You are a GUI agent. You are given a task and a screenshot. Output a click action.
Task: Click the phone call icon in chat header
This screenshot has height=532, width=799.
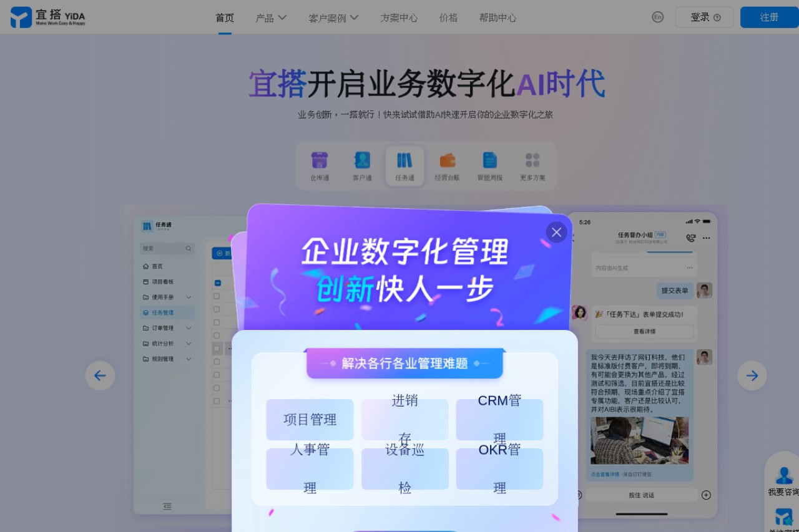coord(690,238)
